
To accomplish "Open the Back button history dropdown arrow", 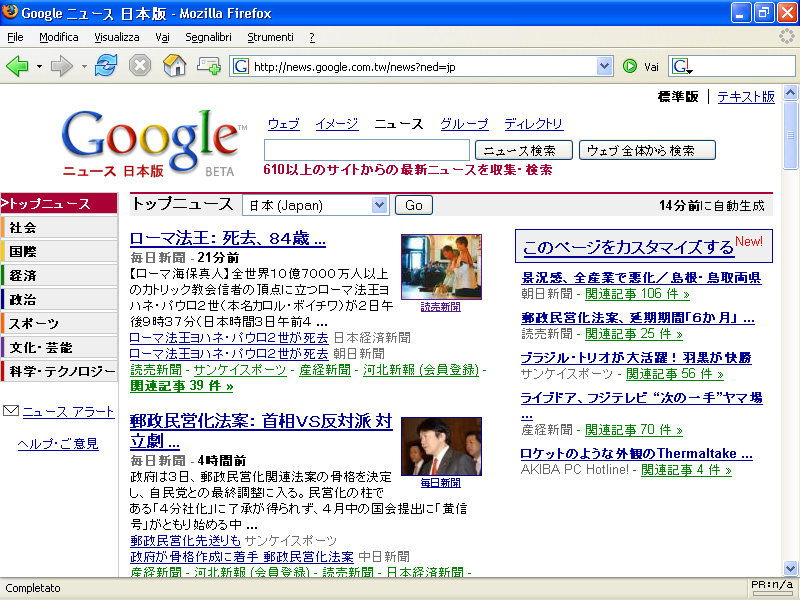I will [x=39, y=66].
